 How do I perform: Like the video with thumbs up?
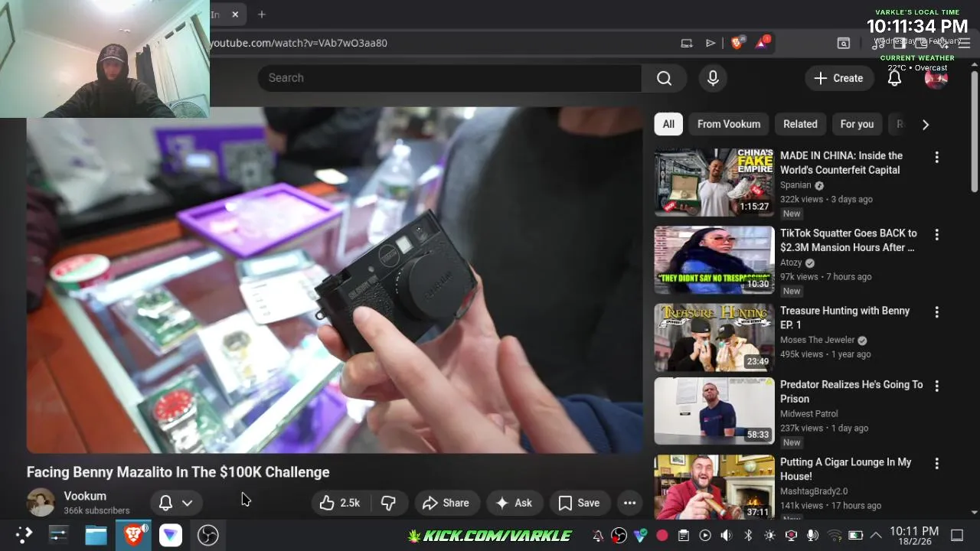point(341,503)
